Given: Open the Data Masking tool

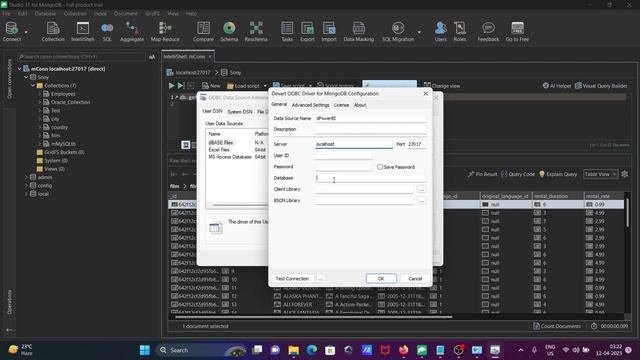Looking at the screenshot, I should (x=359, y=32).
